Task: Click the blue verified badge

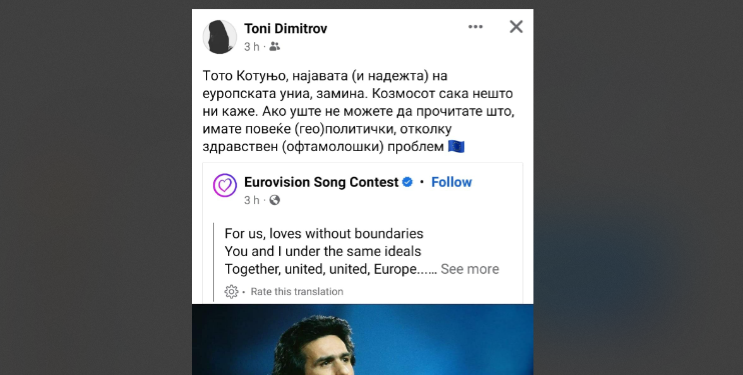Action: pos(407,182)
